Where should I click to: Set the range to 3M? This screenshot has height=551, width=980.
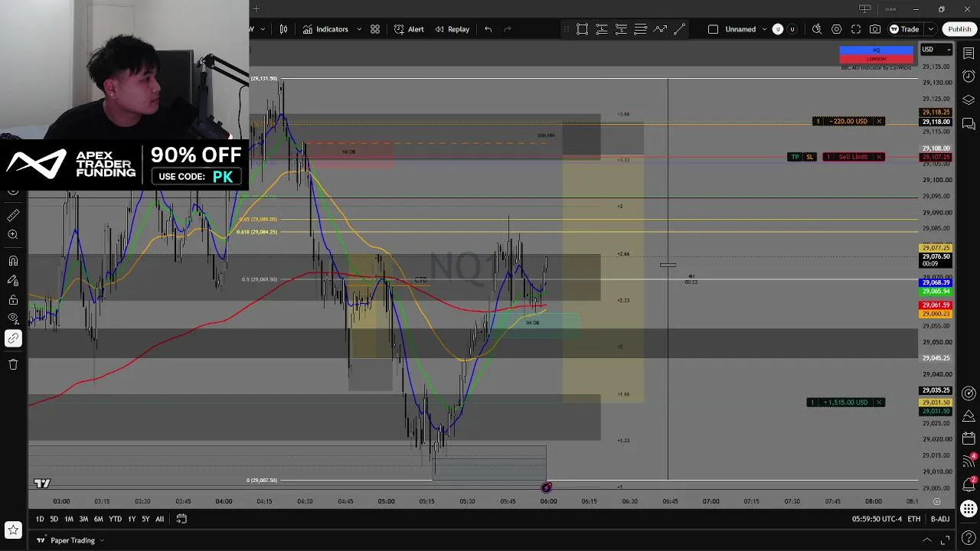83,519
